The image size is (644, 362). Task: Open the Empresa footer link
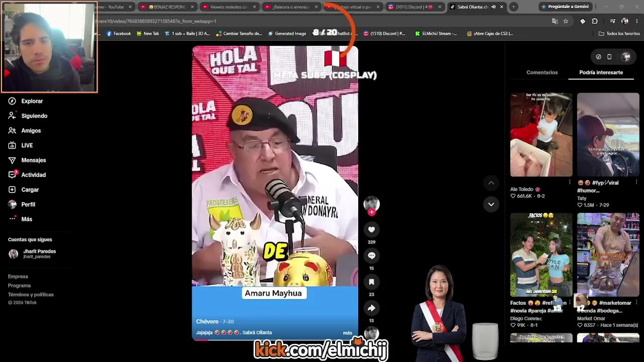click(18, 277)
